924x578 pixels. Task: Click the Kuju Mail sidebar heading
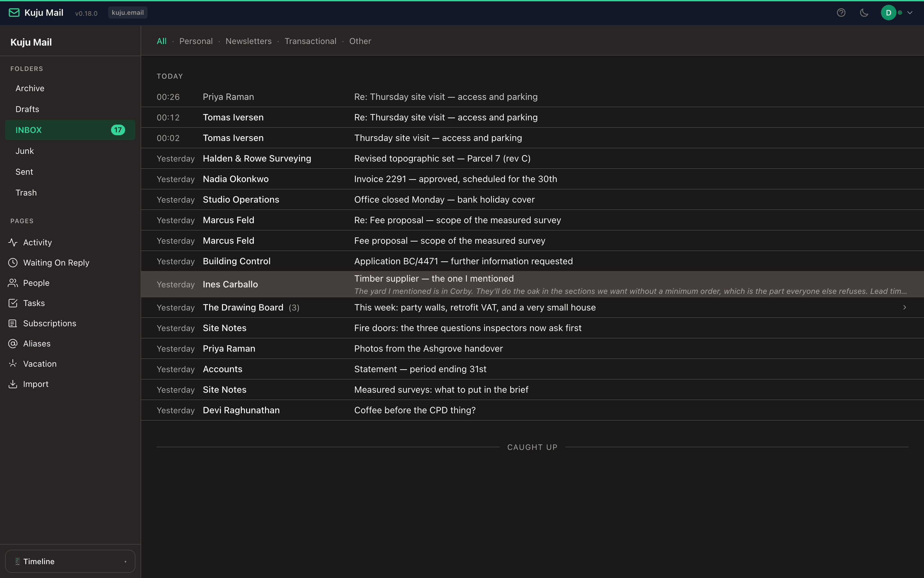click(31, 42)
